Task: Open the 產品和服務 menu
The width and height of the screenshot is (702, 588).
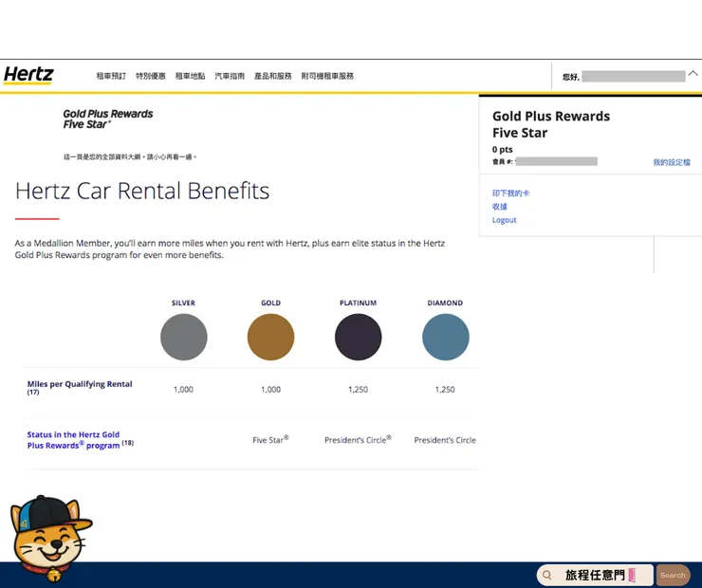Action: [272, 76]
